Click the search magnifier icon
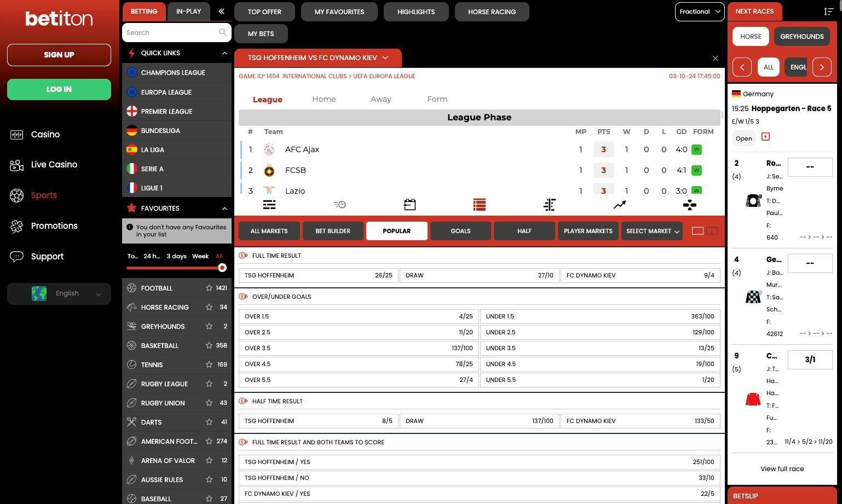 (x=222, y=32)
